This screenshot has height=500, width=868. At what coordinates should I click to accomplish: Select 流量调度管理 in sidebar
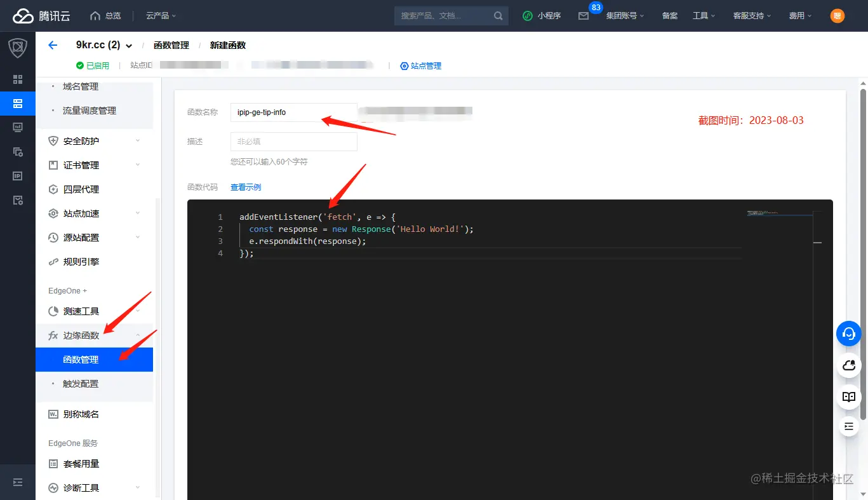[x=90, y=111]
